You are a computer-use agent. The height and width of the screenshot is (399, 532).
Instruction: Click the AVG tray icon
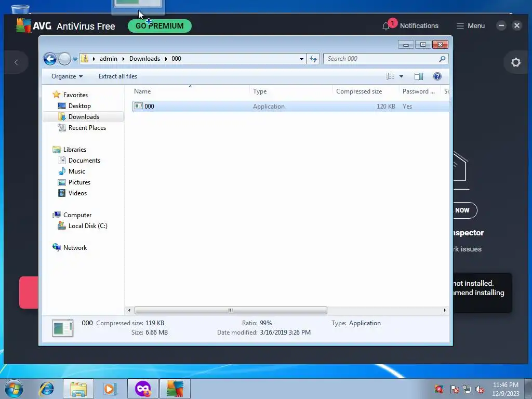pyautogui.click(x=439, y=389)
